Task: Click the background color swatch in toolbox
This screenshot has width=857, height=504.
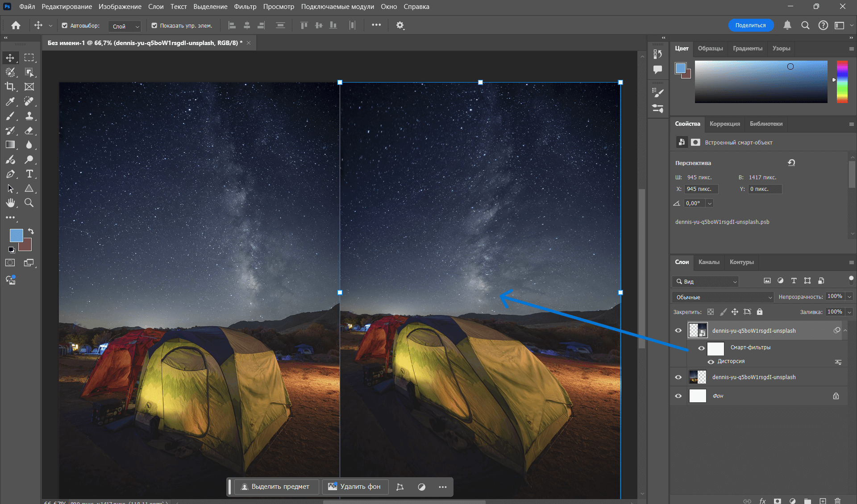Action: (27, 246)
